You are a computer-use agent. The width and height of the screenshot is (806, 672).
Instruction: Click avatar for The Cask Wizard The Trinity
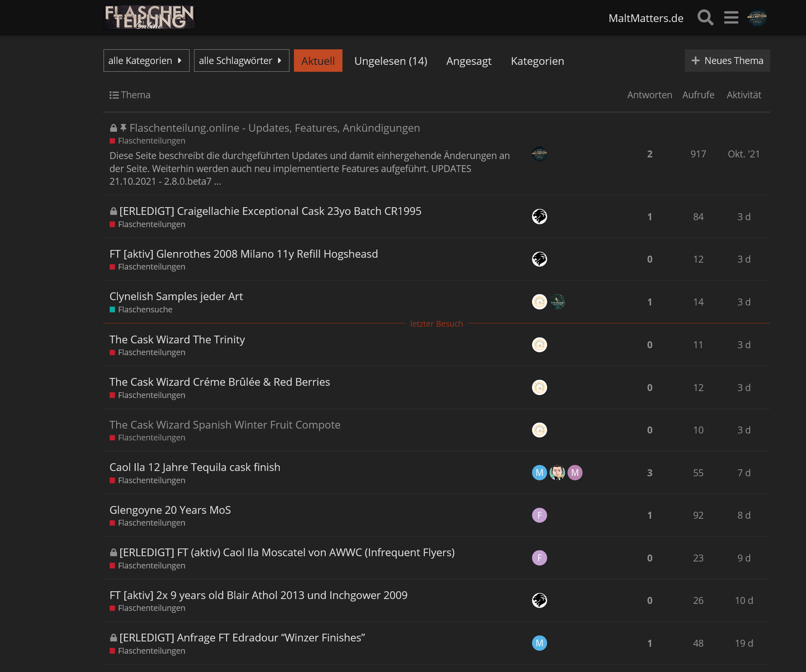click(539, 345)
